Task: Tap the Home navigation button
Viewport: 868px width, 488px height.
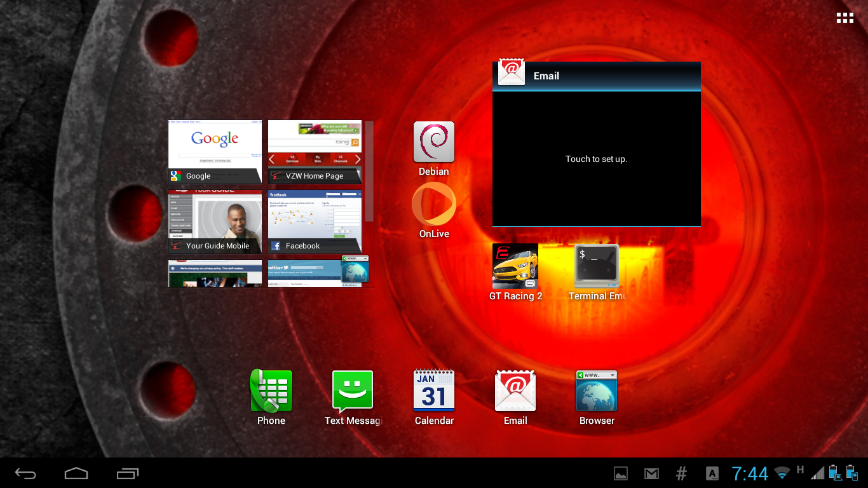Action: [x=76, y=473]
